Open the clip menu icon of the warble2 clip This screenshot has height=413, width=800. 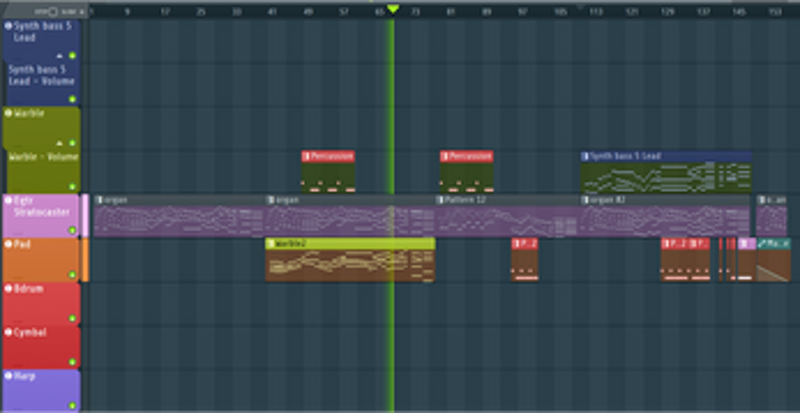[x=271, y=244]
